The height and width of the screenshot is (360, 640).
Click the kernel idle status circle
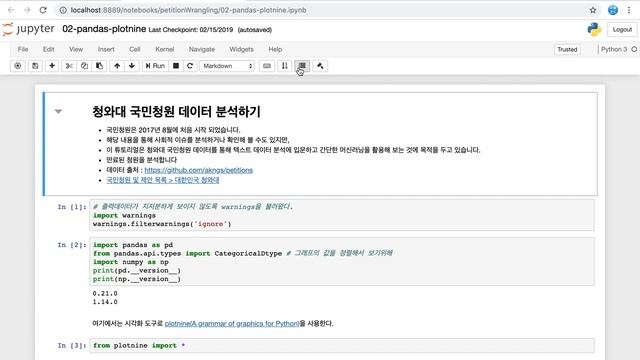coord(634,49)
